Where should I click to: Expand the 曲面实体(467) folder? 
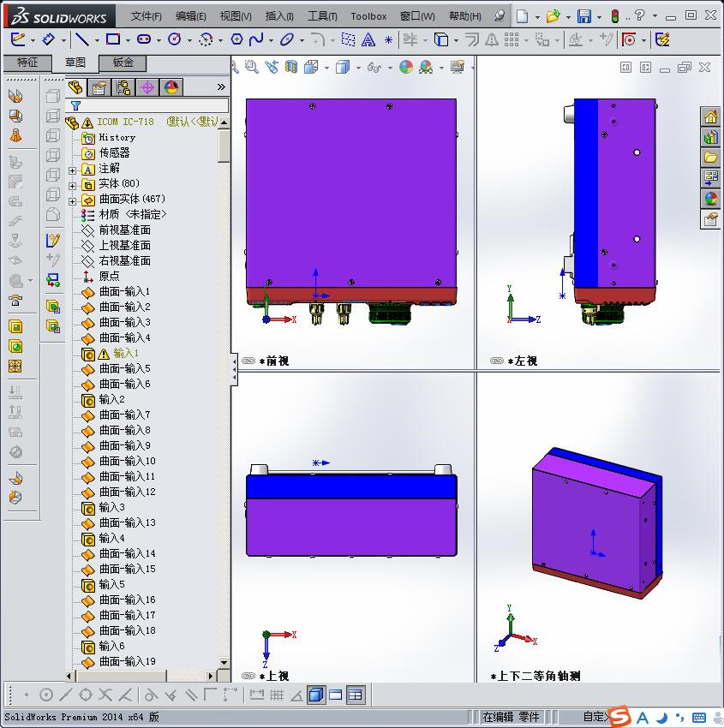point(73,201)
